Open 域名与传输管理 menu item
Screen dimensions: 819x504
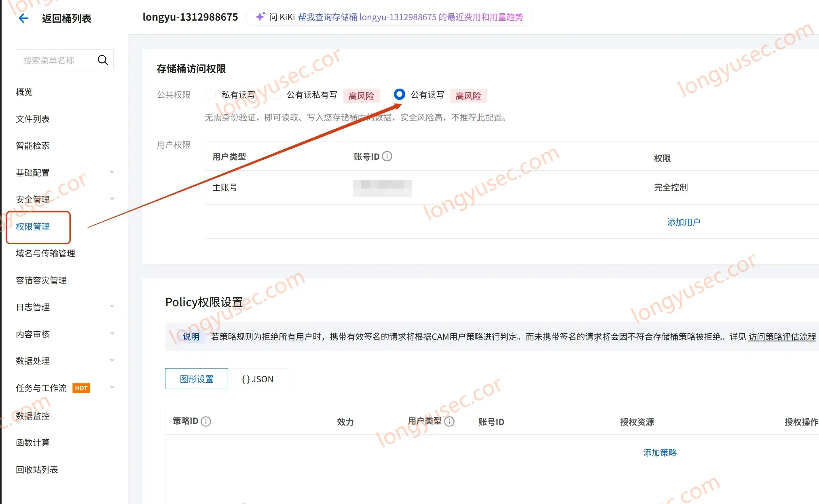(46, 253)
